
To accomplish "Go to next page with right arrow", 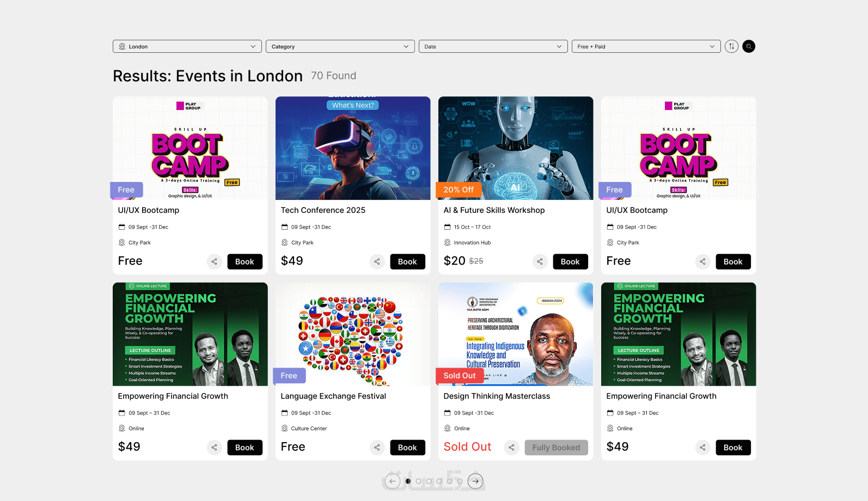I will 475,481.
